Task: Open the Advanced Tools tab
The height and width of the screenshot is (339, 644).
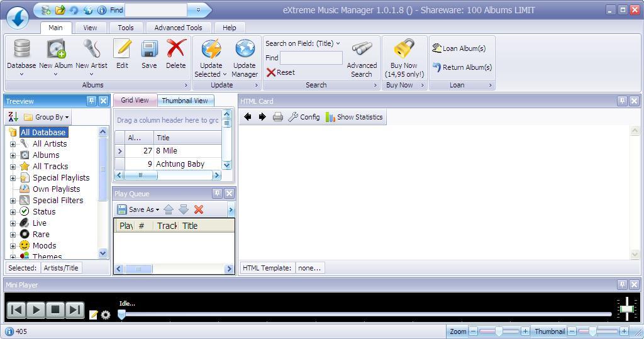Action: point(178,28)
